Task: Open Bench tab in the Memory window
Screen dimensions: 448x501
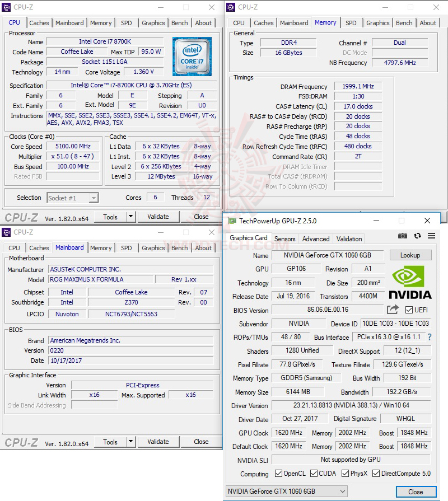Action: (x=404, y=23)
